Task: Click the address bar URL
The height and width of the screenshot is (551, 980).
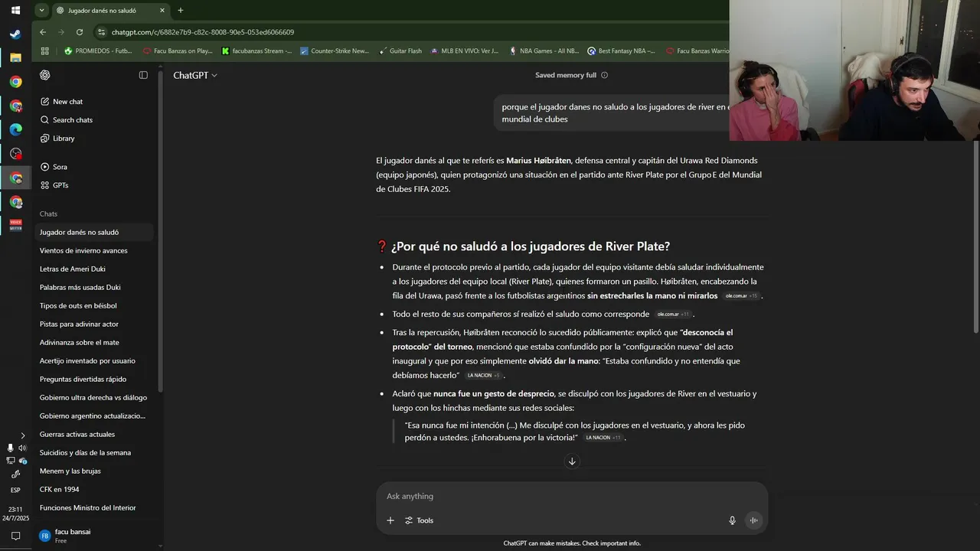Action: coord(203,32)
